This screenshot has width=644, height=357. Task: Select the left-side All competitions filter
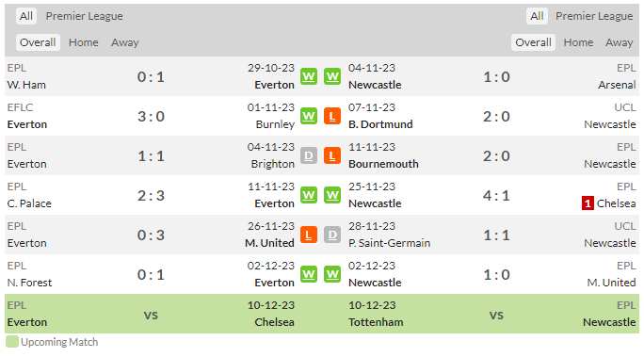pos(26,16)
